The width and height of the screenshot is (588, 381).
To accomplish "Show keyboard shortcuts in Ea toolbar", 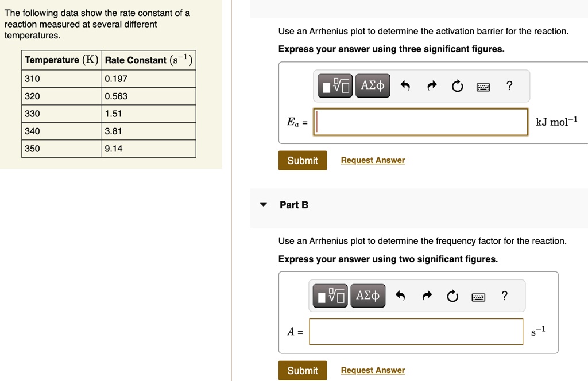I will coord(483,87).
